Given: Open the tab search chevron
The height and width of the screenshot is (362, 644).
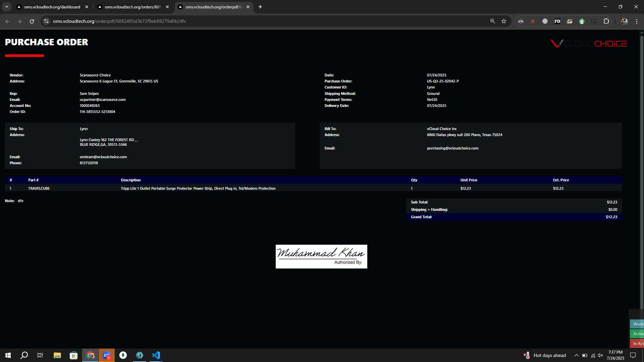Looking at the screenshot, I should pos(6,7).
